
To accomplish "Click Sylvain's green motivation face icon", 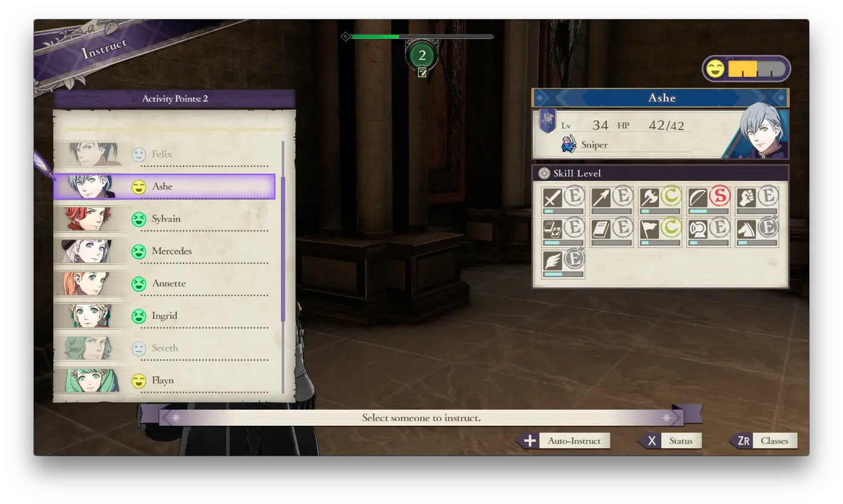I will (139, 219).
